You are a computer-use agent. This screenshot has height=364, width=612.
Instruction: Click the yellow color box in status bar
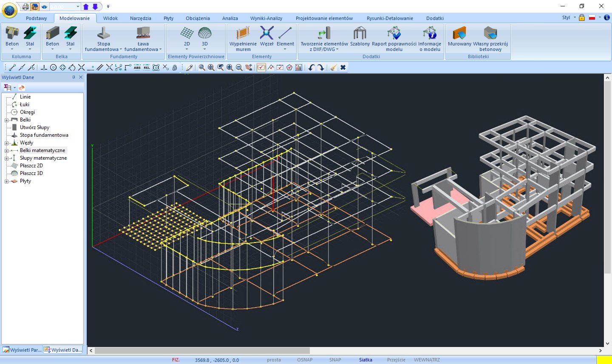coord(604,360)
